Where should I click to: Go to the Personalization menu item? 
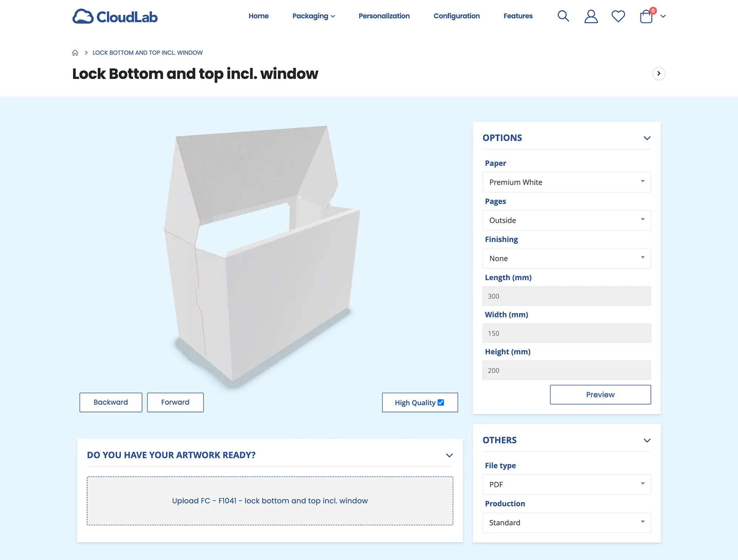(384, 16)
